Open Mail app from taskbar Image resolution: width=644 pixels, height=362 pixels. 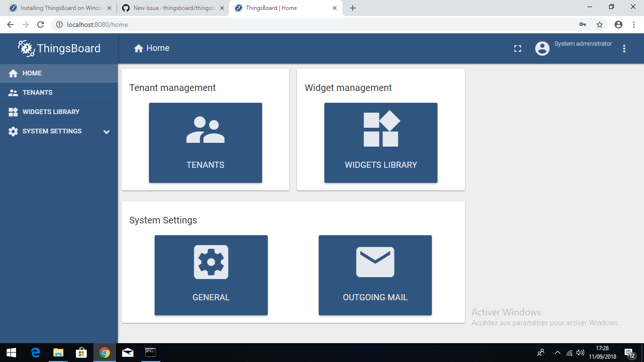127,353
